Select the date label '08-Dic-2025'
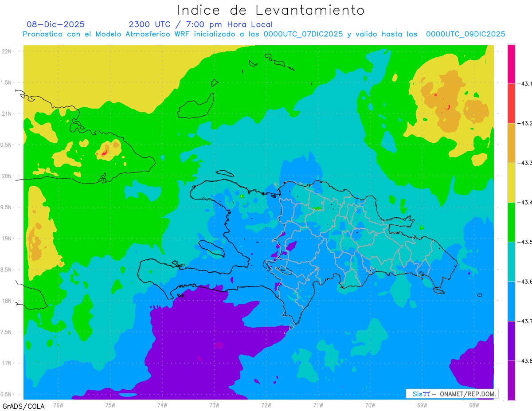Viewport: 532px width, 411px height. [55, 24]
